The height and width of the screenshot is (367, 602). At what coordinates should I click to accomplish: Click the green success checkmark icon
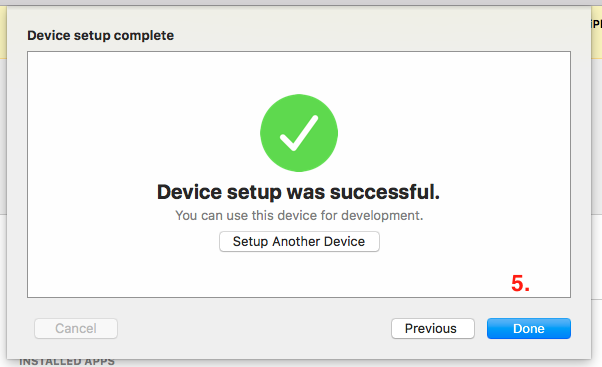pos(299,133)
